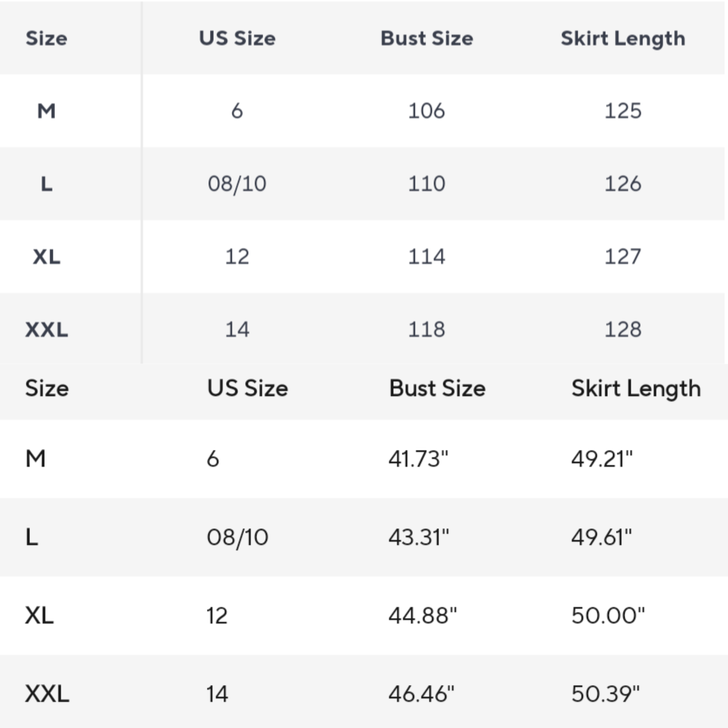
Task: Select the 46.46" bust size value
Action: [x=421, y=694]
